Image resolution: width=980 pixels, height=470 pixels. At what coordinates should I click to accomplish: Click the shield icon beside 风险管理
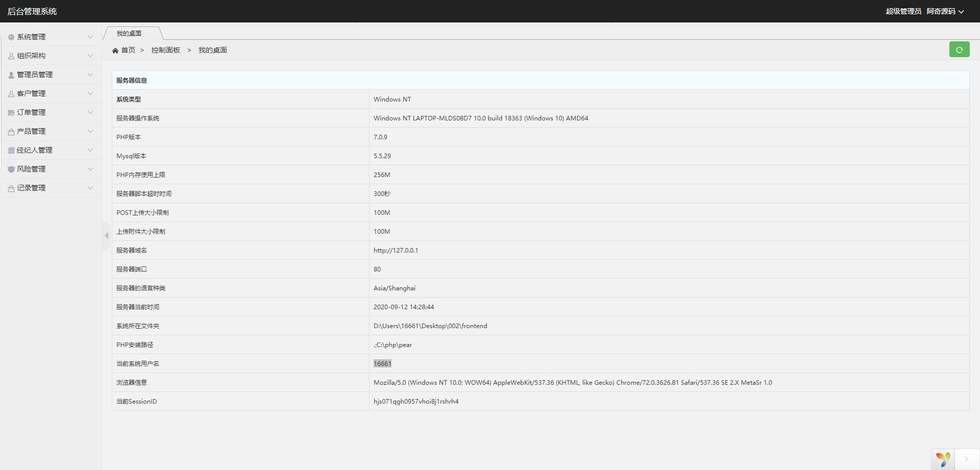11,169
